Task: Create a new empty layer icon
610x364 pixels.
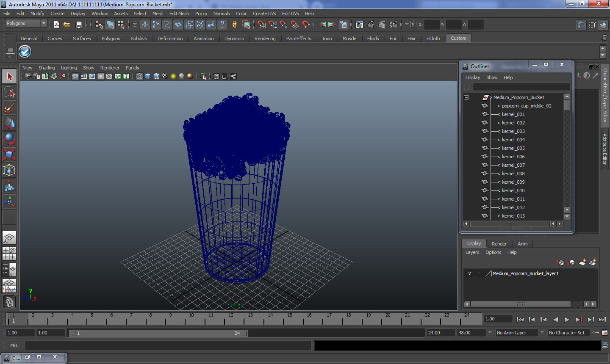Action: tap(582, 262)
